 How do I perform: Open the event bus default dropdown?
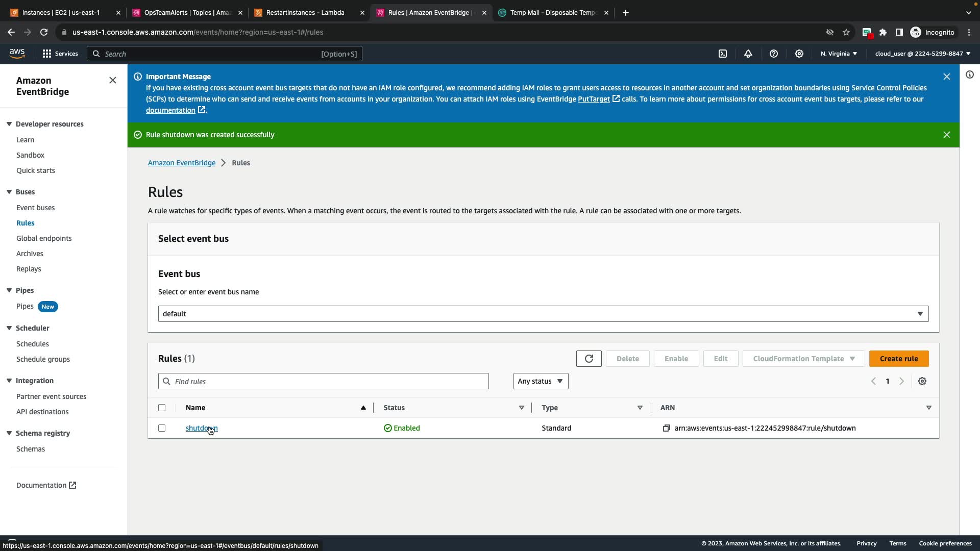click(543, 314)
